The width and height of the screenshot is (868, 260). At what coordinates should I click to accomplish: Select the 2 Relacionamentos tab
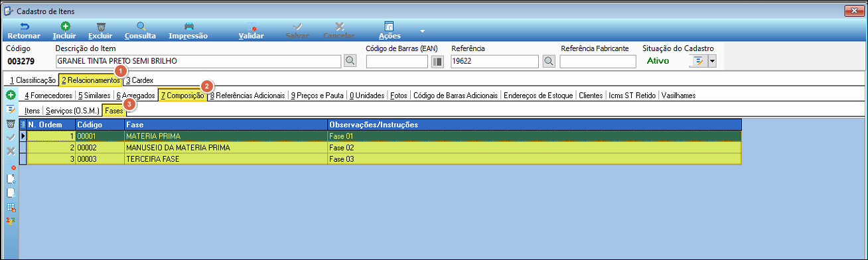click(x=91, y=80)
